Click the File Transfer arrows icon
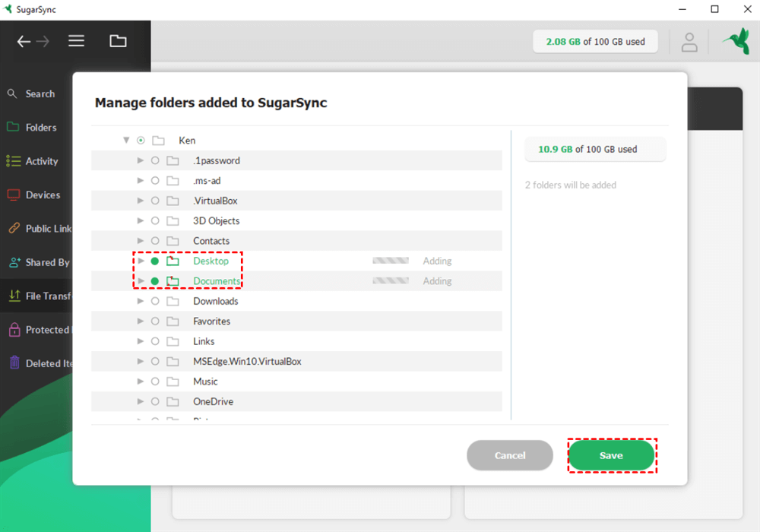The image size is (760, 532). 14,296
